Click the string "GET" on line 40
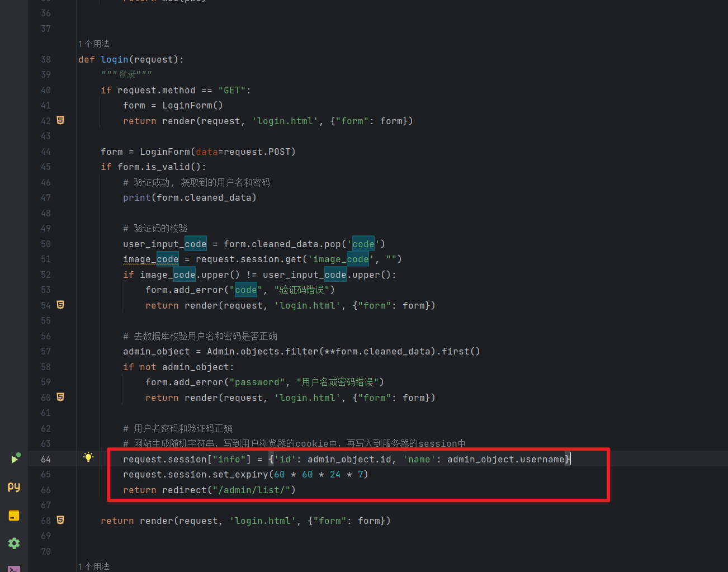Screen dimensions: 728x572 [x=232, y=90]
